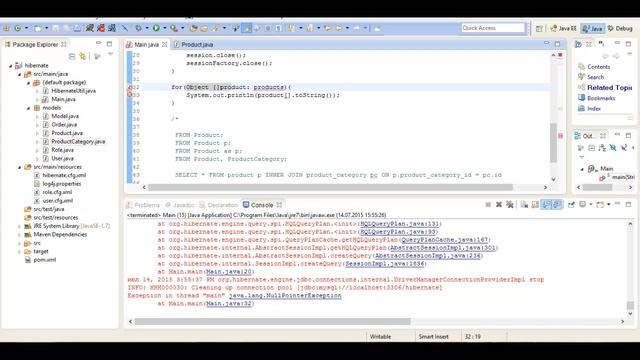The image size is (640, 360).
Task: Select the Main.java editor tab
Action: click(x=146, y=44)
